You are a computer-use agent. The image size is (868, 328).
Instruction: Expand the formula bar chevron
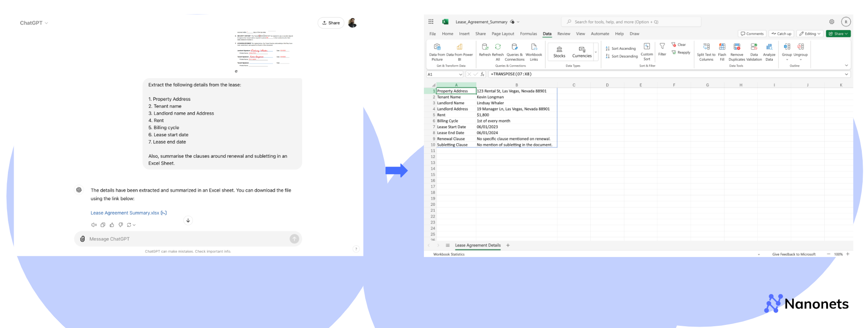click(x=846, y=74)
